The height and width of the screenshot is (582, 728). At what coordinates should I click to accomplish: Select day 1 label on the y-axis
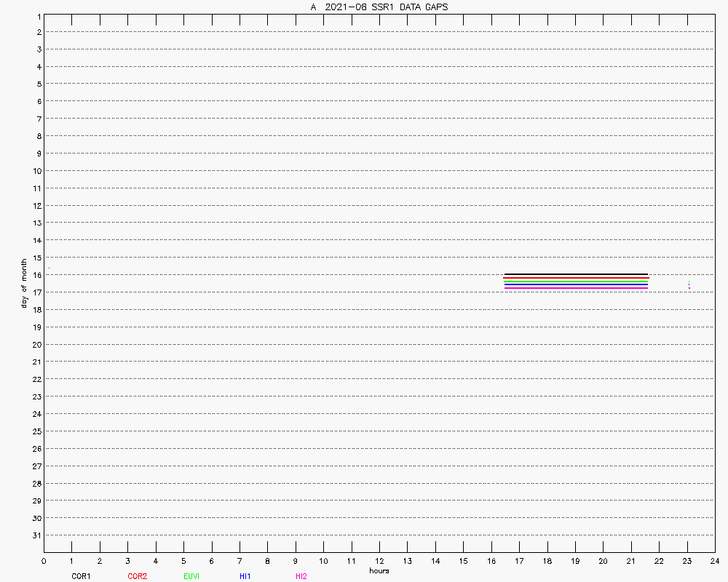click(37, 16)
